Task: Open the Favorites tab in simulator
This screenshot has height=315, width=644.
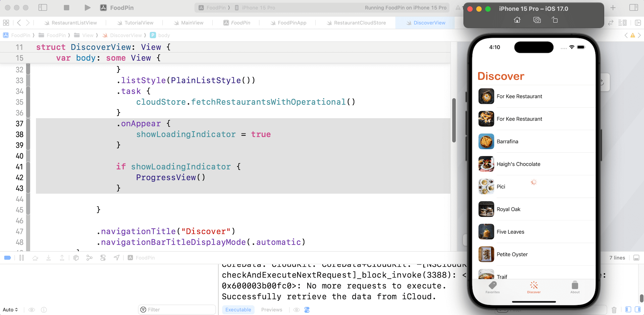Action: click(492, 287)
